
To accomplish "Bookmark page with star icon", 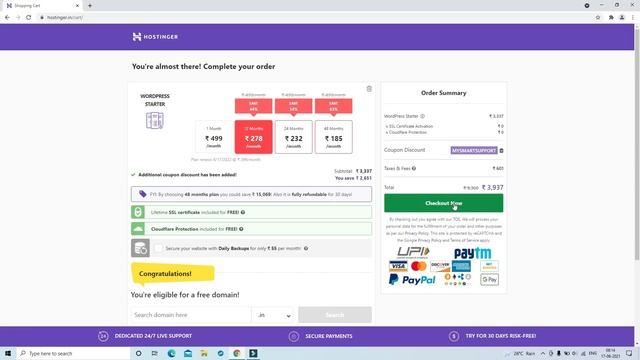I will tap(598, 18).
